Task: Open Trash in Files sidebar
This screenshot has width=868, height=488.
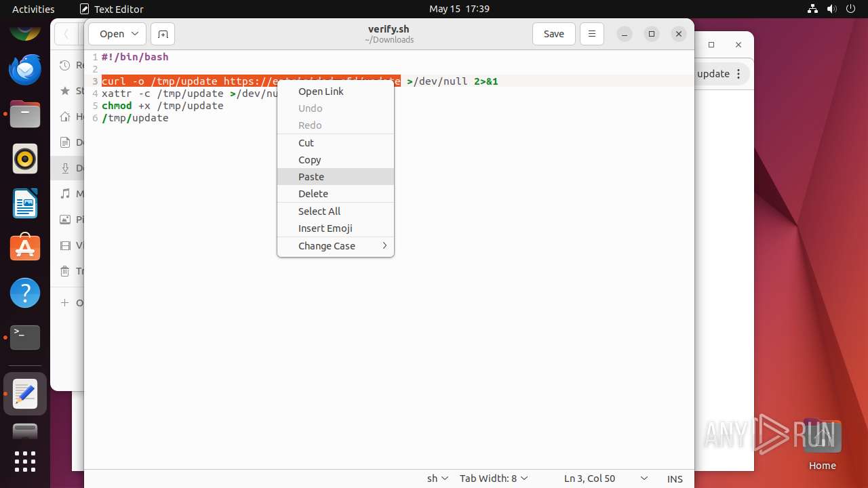Action: tap(68, 271)
